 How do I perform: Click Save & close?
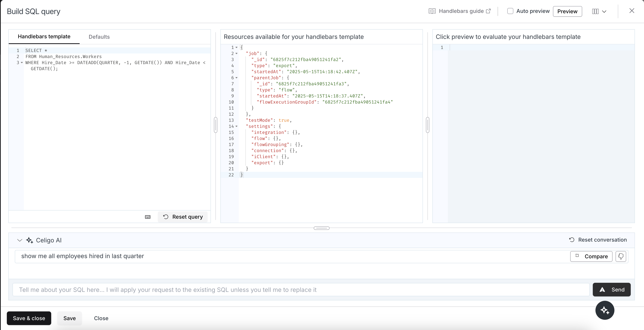(x=29, y=318)
